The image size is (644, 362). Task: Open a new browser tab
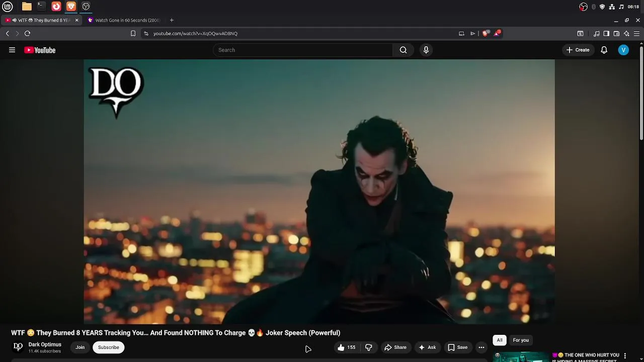[x=172, y=20]
